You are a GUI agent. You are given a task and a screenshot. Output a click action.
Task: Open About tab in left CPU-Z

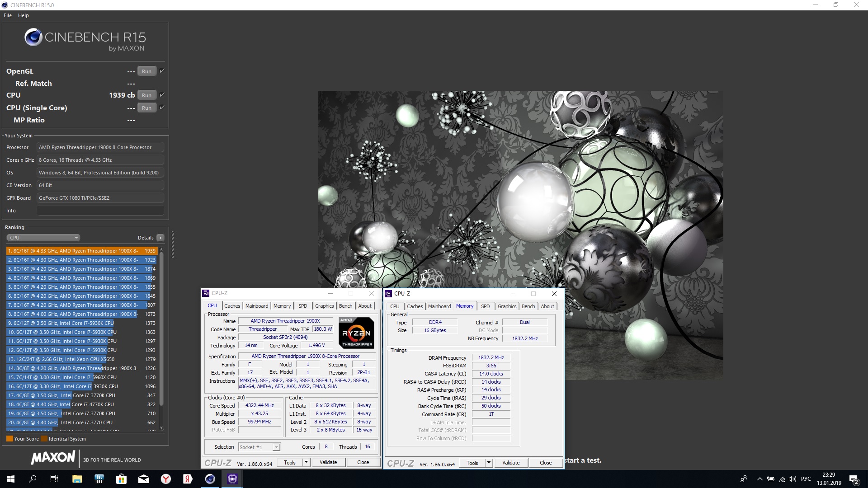coord(365,306)
